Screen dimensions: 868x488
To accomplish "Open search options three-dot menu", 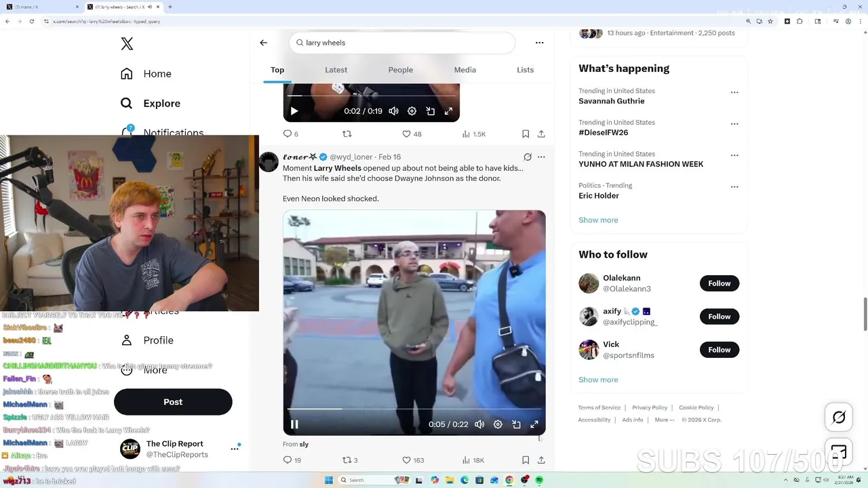I will tap(540, 43).
